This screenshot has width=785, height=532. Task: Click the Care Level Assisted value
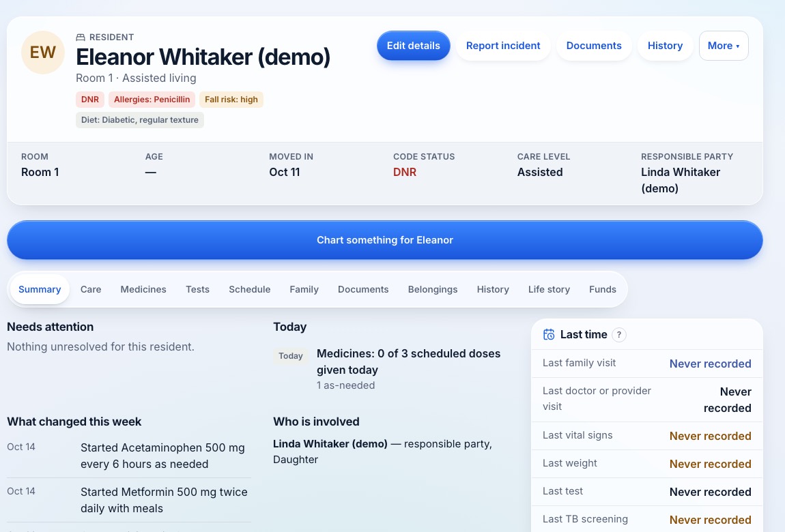coord(540,172)
